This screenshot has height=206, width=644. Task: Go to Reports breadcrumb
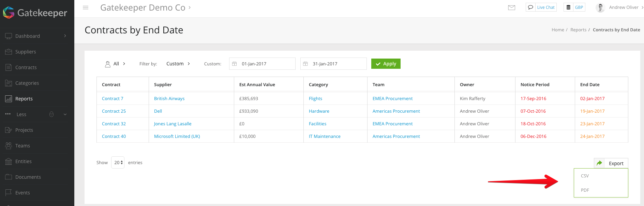click(578, 30)
